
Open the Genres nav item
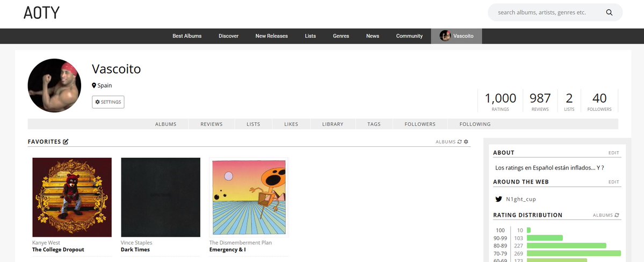point(341,36)
